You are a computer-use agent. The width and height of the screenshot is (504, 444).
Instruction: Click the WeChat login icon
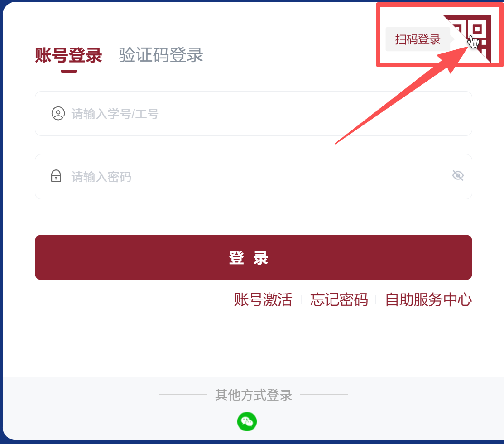click(247, 421)
